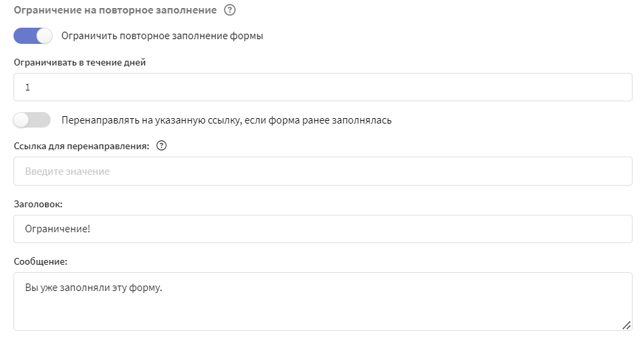Click the Ограничивать в течение дней label

click(80, 63)
